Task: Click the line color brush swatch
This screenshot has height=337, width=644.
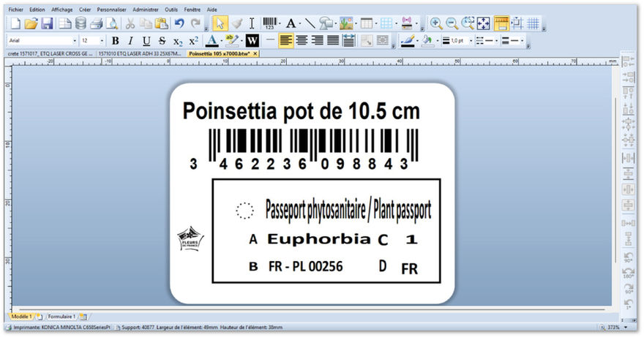Action: click(x=408, y=41)
